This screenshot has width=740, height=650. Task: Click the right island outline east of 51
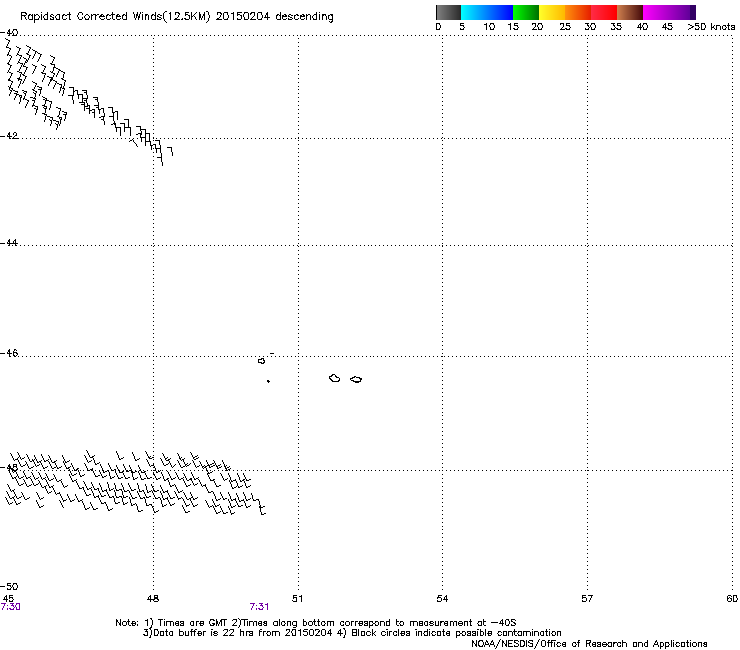tap(356, 380)
